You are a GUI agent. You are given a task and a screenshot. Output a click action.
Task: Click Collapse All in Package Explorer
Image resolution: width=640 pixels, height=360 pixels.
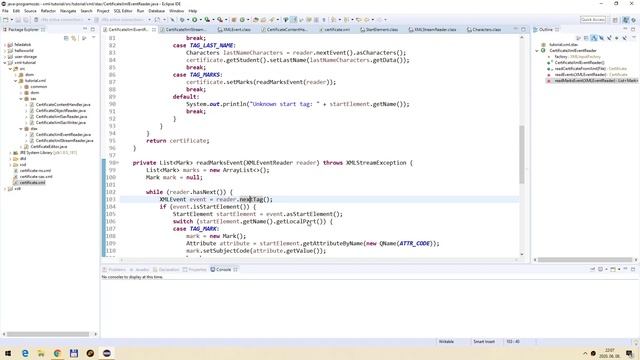click(66, 38)
